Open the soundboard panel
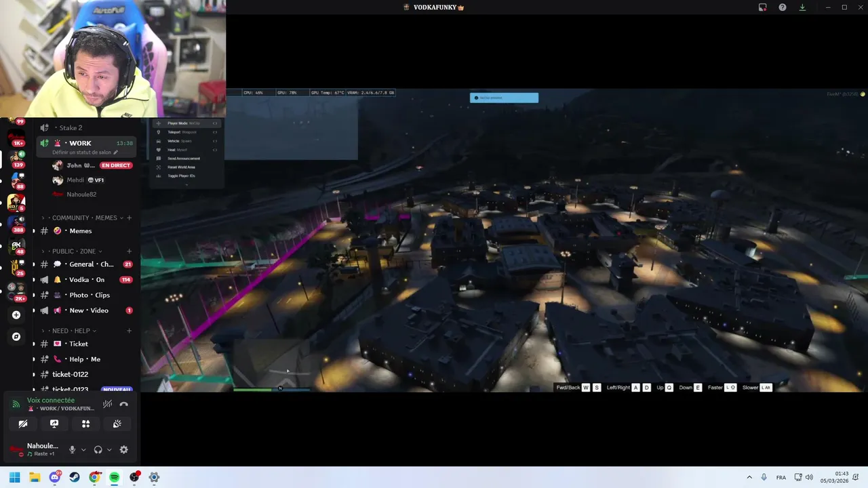The image size is (868, 488). pos(117,424)
